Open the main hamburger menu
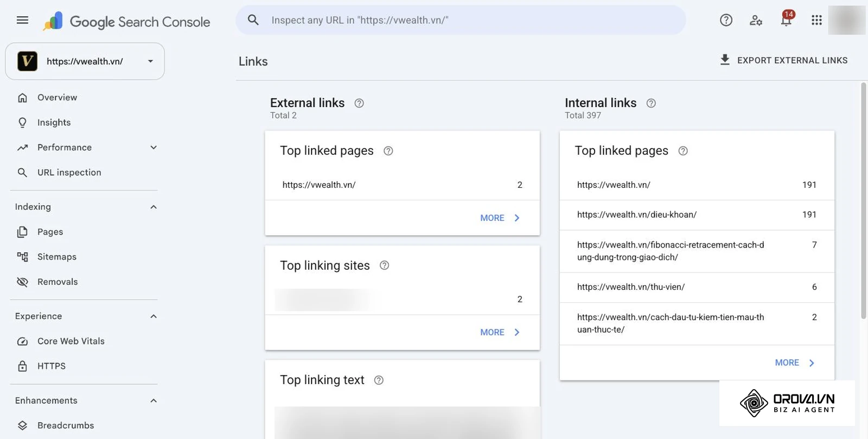The height and width of the screenshot is (439, 868). pos(22,21)
